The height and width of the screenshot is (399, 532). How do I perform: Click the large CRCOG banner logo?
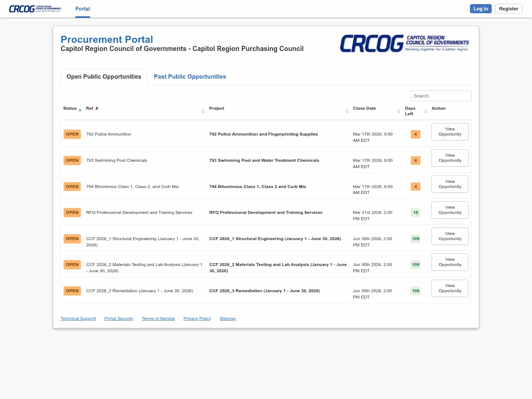(404, 44)
